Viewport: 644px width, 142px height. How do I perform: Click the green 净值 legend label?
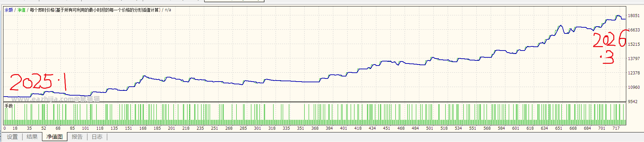click(x=22, y=10)
